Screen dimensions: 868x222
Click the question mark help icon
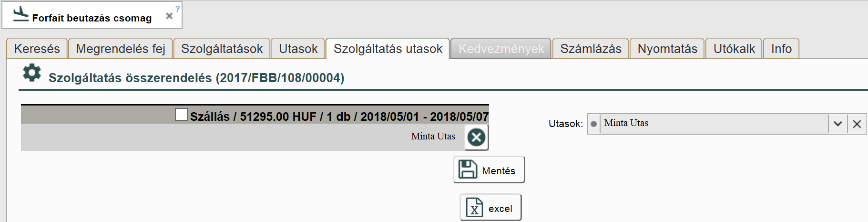[177, 9]
